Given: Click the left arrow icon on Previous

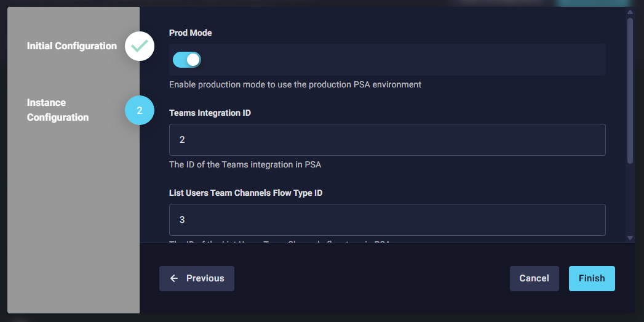Looking at the screenshot, I should tap(174, 278).
